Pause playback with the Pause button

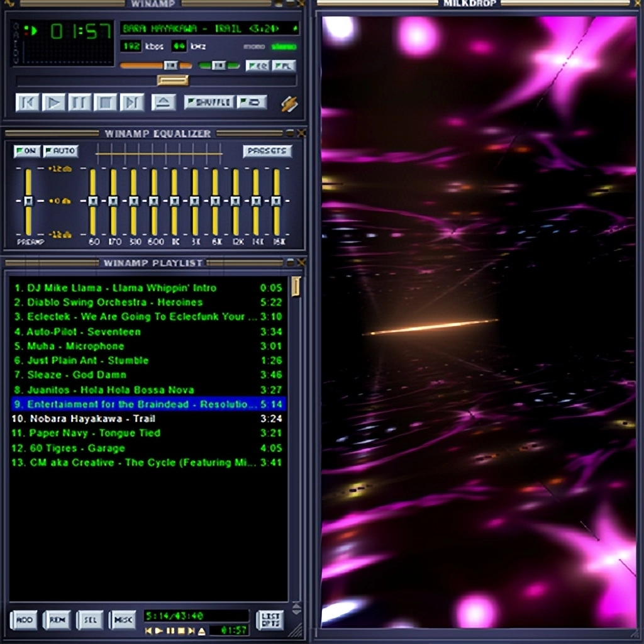point(80,102)
